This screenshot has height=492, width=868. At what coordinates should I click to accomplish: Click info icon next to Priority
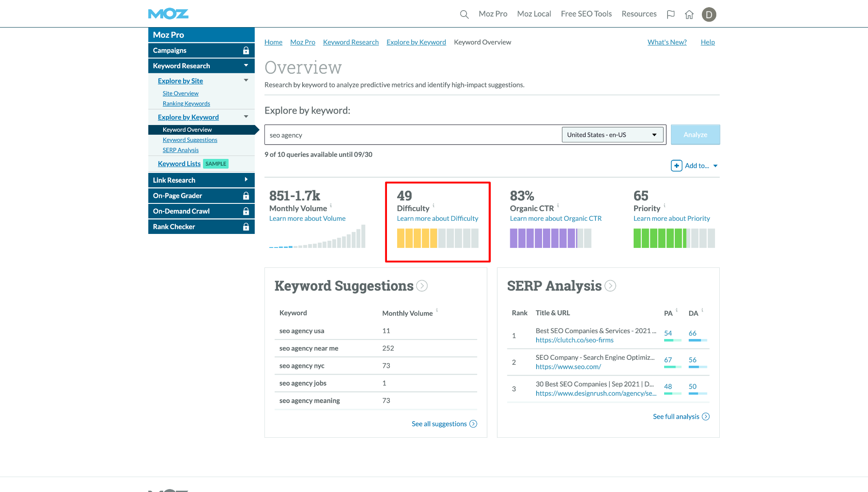665,206
